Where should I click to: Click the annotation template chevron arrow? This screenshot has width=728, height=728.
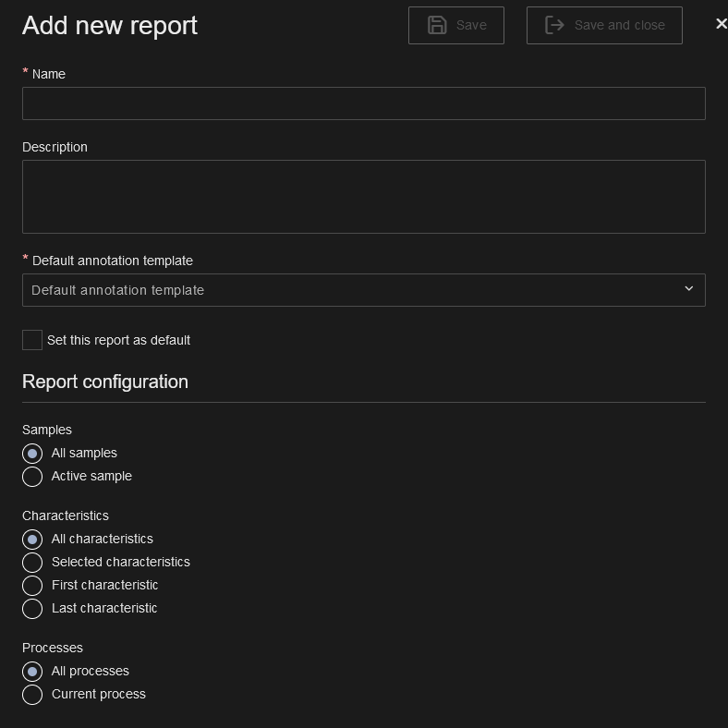(688, 289)
